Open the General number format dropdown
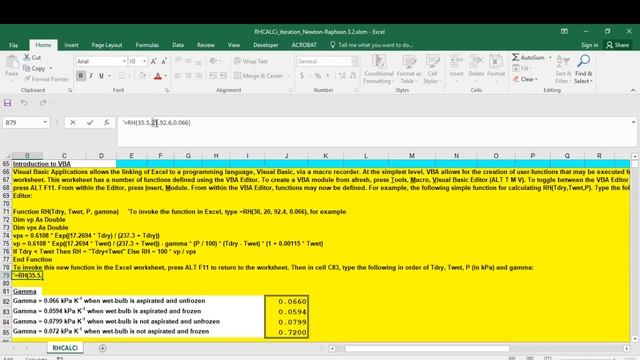This screenshot has height=360, width=640. point(354,61)
